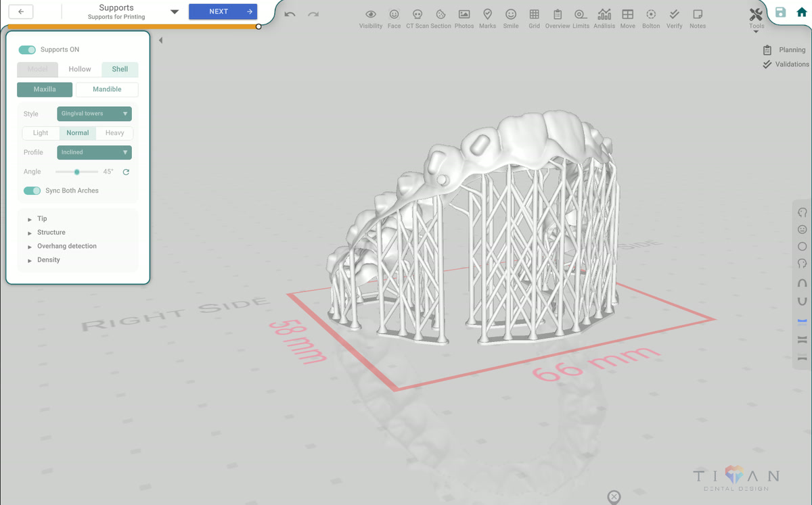Screen dimensions: 812x505
Task: Open the Planning panel
Action: point(784,50)
